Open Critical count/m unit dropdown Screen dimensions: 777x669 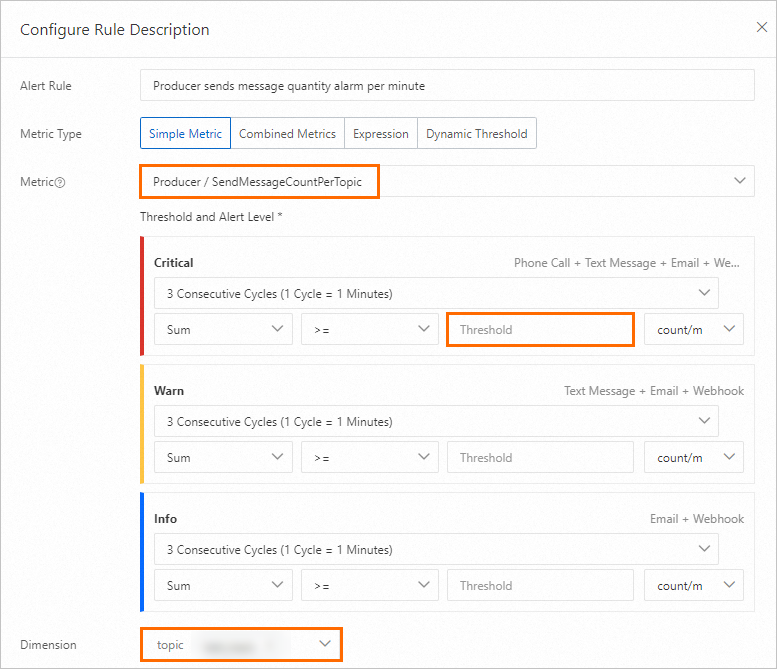click(x=693, y=330)
